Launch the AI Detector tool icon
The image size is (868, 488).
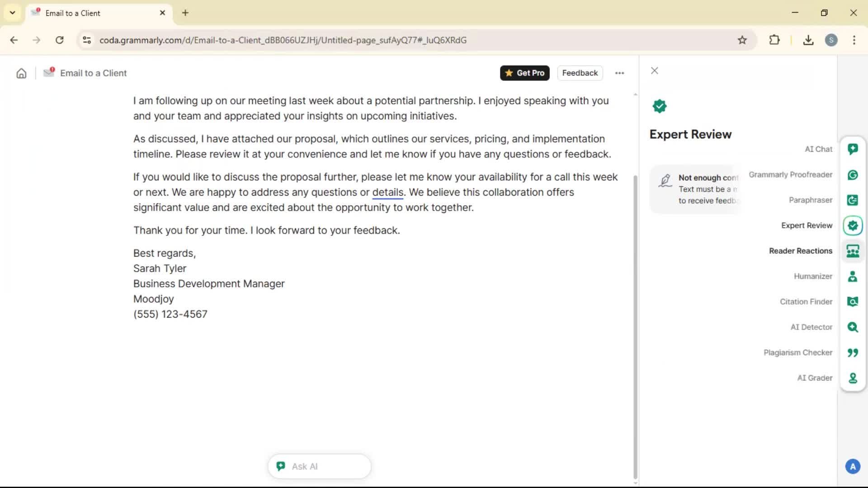click(853, 327)
